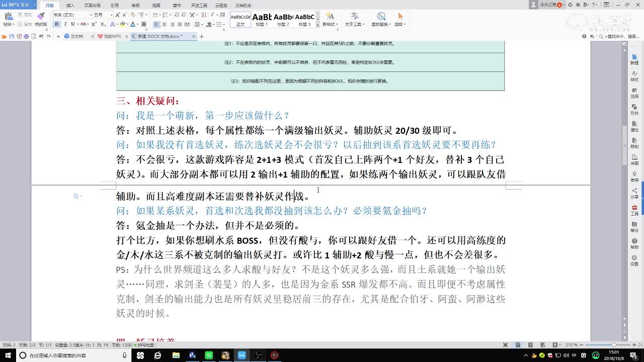Open the 引用 ribbon tab
644x362 pixels.
[115, 6]
